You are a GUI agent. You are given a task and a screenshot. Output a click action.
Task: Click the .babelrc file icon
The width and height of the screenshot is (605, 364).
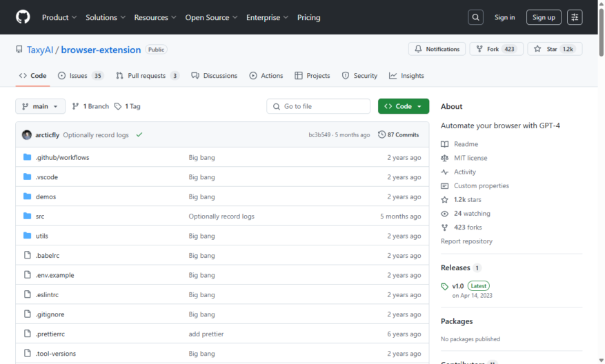[x=27, y=255]
